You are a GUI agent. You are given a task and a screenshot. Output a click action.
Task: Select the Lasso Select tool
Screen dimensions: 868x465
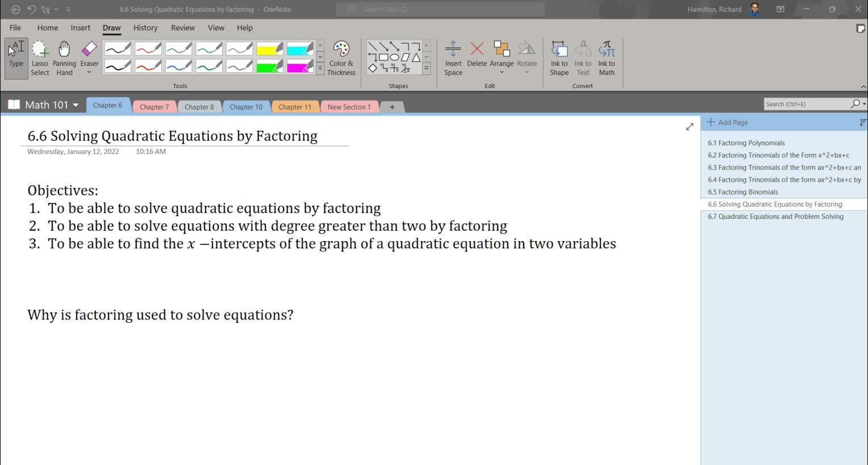click(x=40, y=58)
